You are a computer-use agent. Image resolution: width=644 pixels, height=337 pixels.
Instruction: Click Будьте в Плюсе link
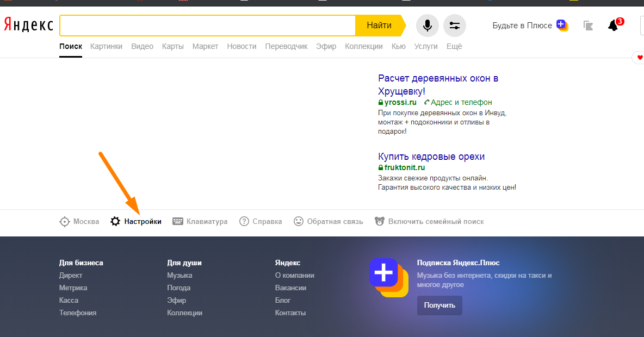[x=522, y=26]
